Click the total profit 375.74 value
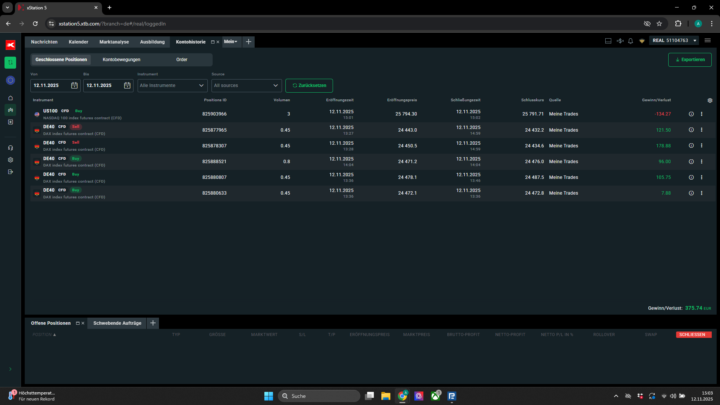720x405 pixels. tap(693, 308)
